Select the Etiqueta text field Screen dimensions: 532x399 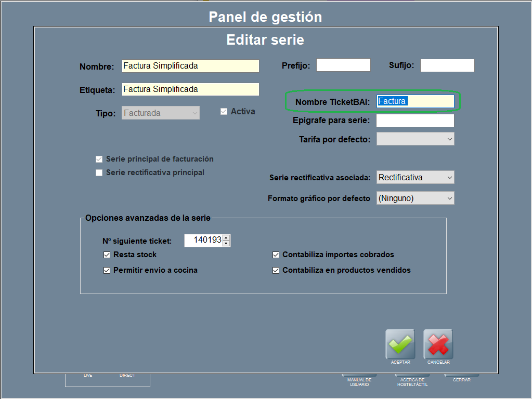[190, 89]
